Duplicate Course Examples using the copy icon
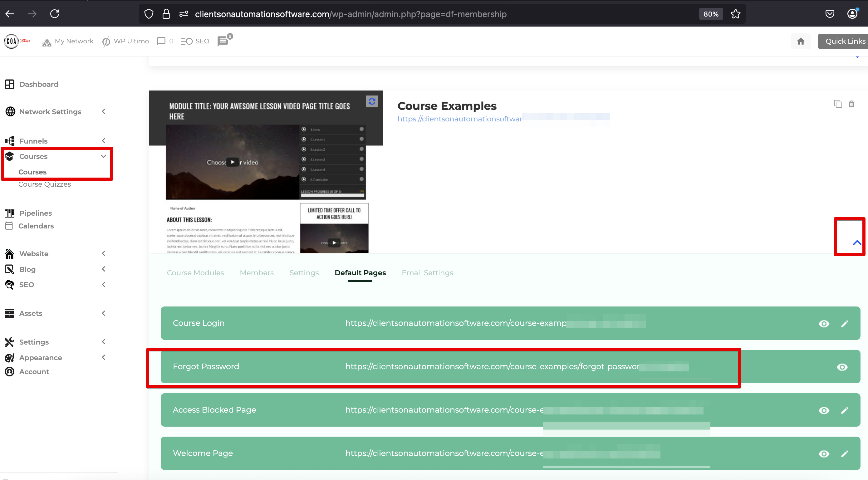 click(x=838, y=104)
